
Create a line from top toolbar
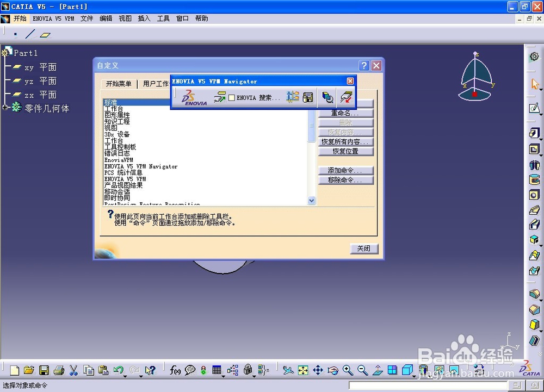[30, 34]
